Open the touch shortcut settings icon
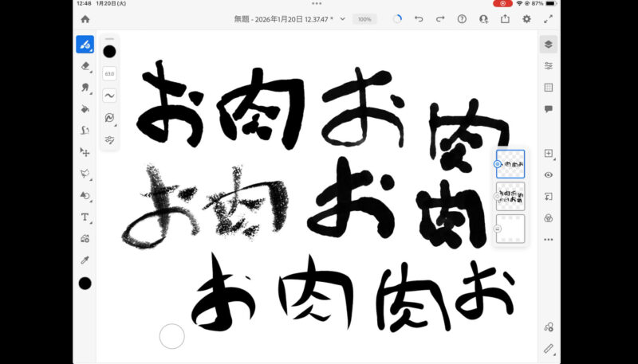 point(549,327)
